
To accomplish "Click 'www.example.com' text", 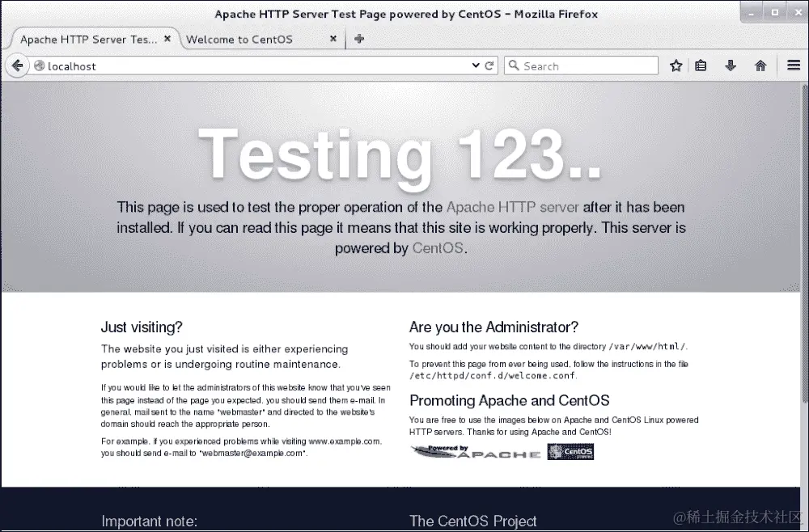I will [344, 441].
